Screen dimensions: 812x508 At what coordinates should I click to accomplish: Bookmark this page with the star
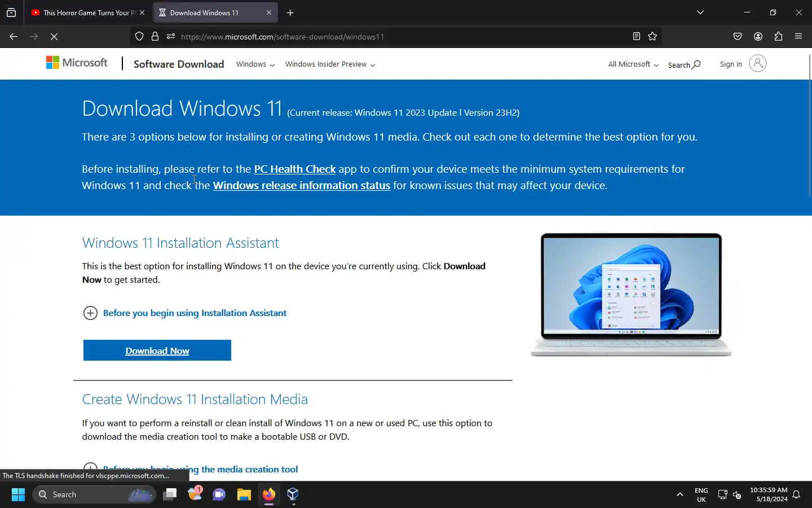coord(652,36)
